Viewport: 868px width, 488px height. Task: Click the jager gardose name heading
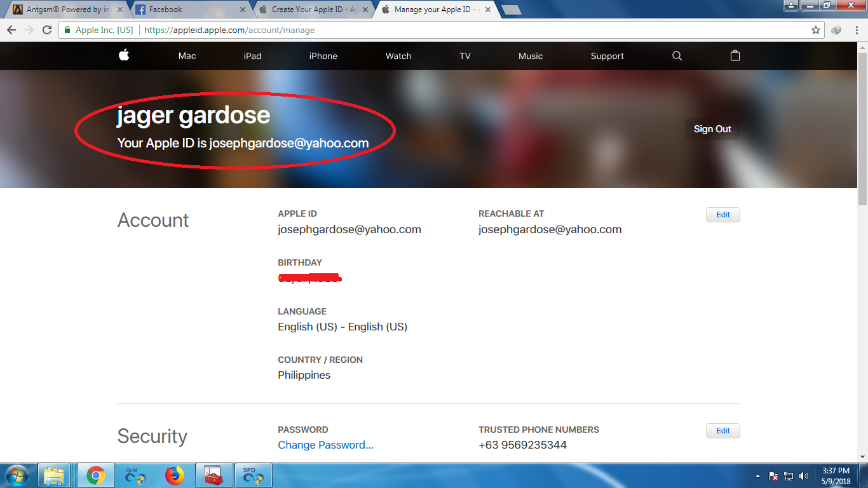pyautogui.click(x=194, y=115)
